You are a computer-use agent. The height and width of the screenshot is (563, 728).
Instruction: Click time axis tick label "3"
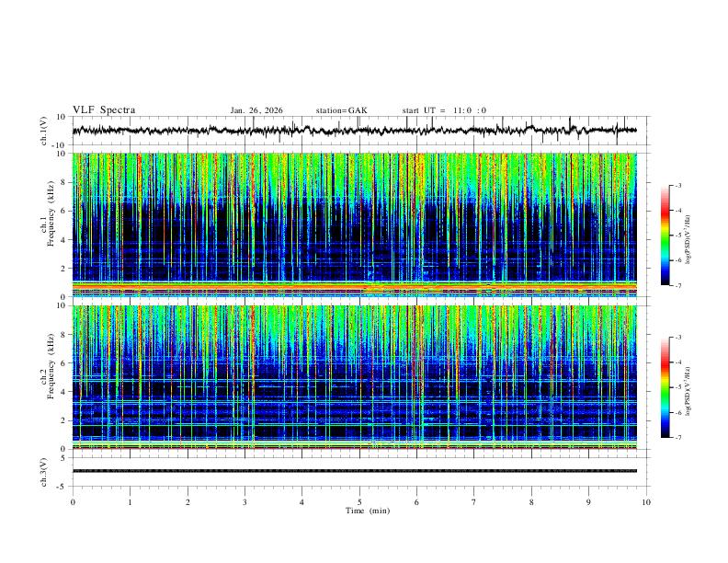(x=245, y=502)
